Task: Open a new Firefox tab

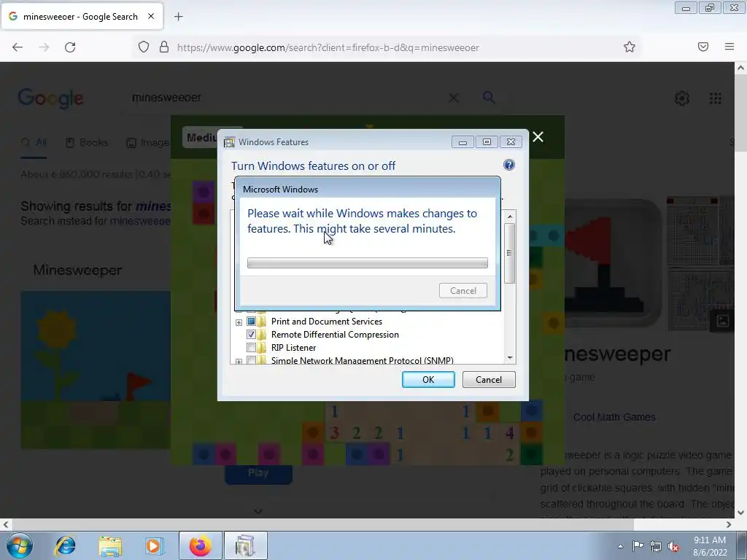Action: point(178,17)
